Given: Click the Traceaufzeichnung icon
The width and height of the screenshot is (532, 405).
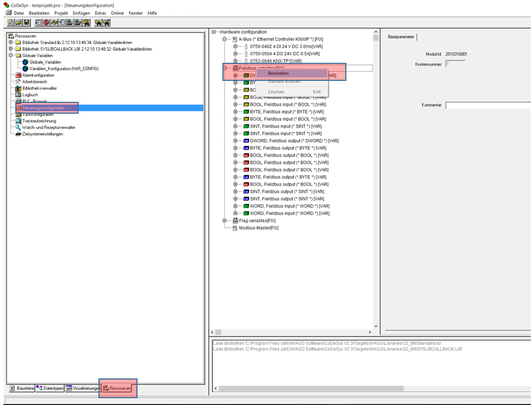Looking at the screenshot, I should (18, 120).
